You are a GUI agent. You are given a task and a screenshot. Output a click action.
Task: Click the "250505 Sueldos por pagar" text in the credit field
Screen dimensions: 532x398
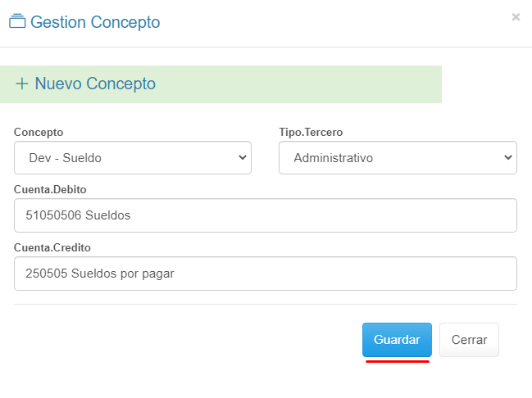(101, 274)
